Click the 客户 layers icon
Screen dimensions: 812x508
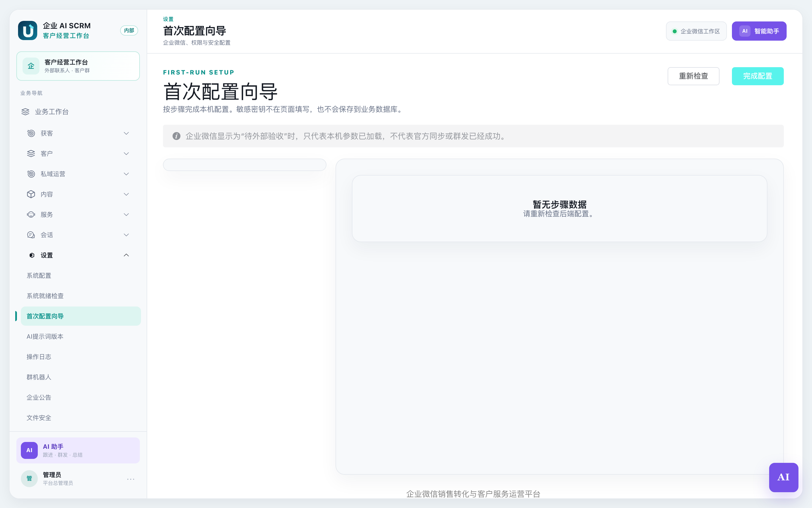tap(31, 154)
